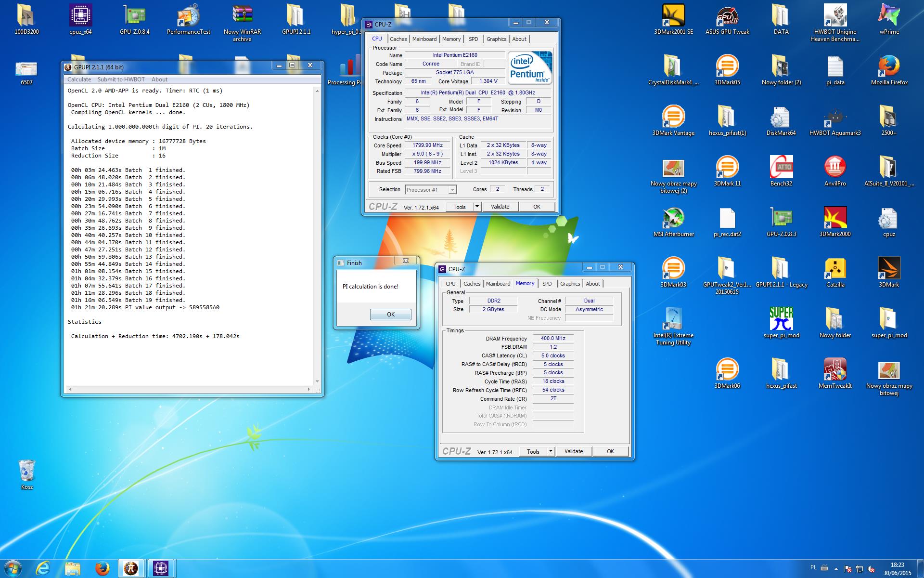Click Tools button in upper CPU-Z window
The width and height of the screenshot is (924, 578).
[x=460, y=207]
